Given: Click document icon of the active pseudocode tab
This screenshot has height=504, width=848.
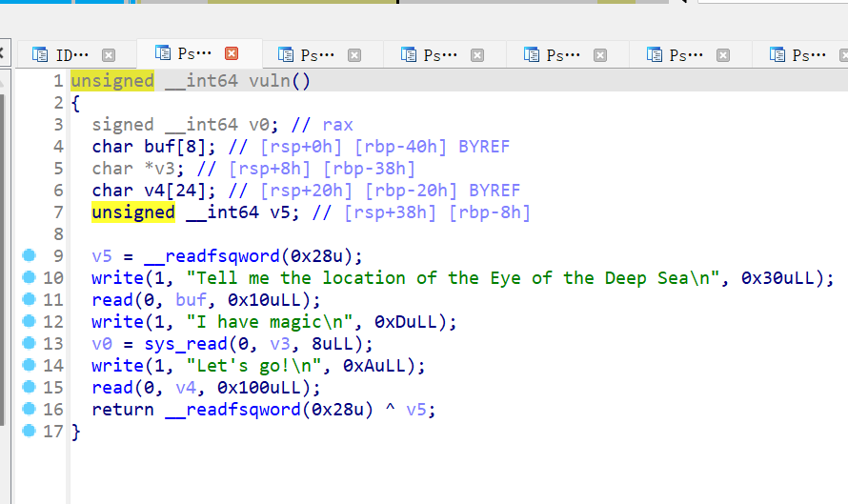Looking at the screenshot, I should (162, 53).
